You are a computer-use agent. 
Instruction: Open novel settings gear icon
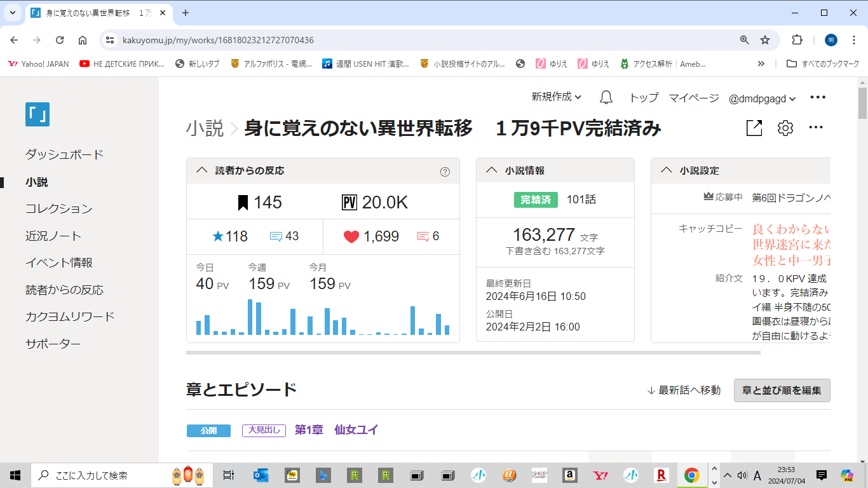click(785, 128)
